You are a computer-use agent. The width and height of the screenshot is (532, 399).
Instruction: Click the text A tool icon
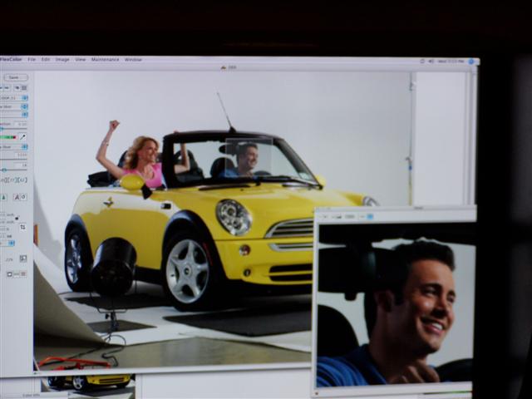15,197
